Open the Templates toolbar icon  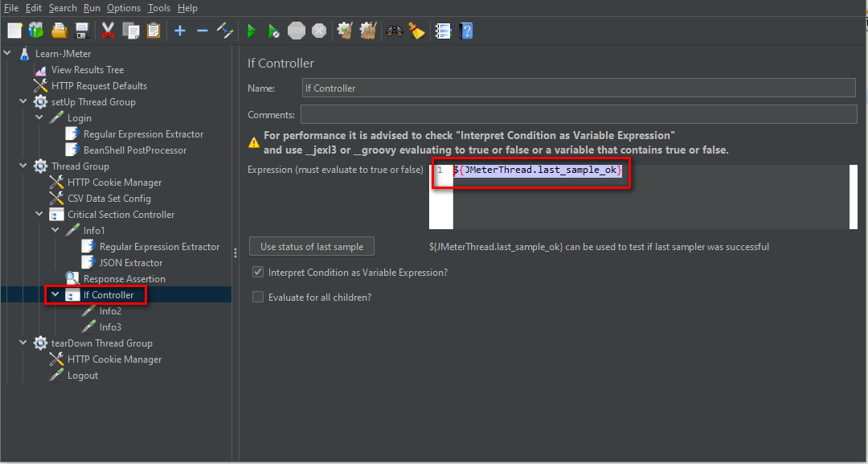[36, 31]
